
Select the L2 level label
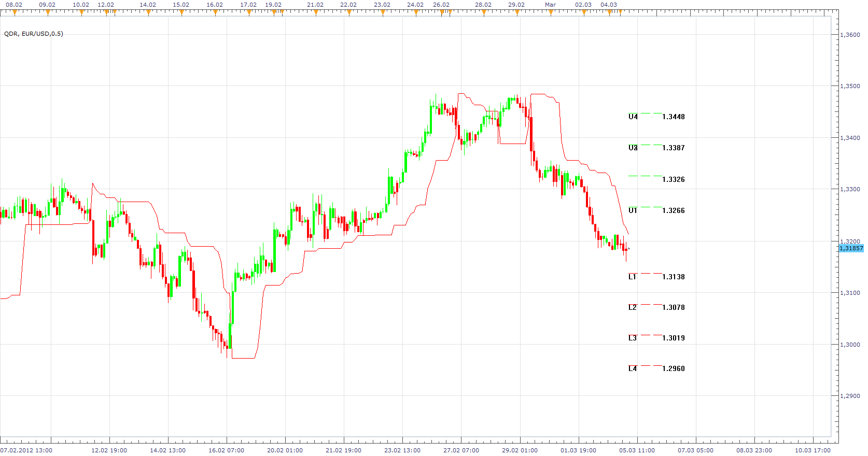[633, 308]
